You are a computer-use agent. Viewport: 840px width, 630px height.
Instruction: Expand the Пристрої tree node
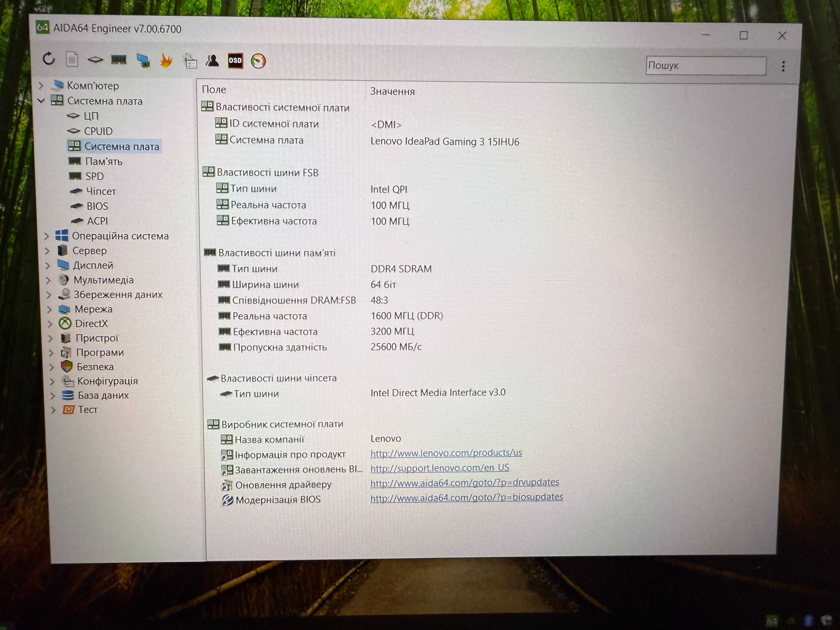(50, 338)
